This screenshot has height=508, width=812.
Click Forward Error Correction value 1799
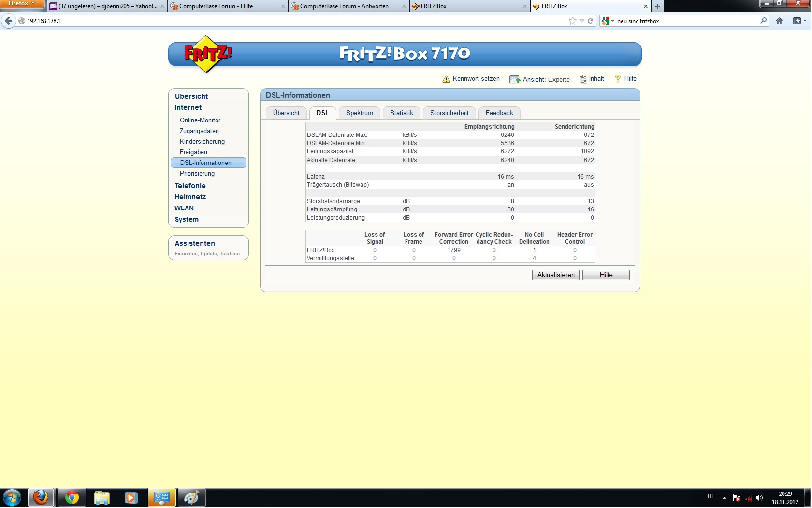tap(454, 250)
